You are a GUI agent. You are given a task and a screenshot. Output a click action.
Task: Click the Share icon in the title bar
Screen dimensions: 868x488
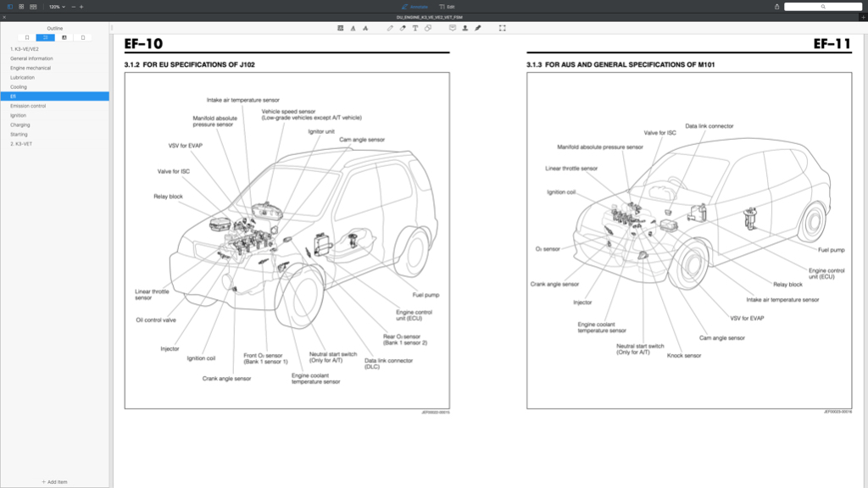click(778, 6)
